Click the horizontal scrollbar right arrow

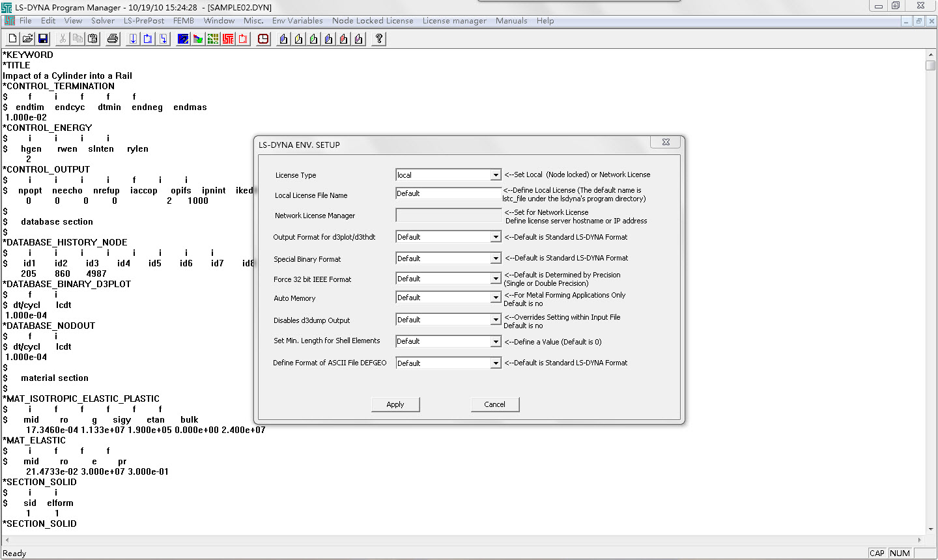pyautogui.click(x=920, y=540)
